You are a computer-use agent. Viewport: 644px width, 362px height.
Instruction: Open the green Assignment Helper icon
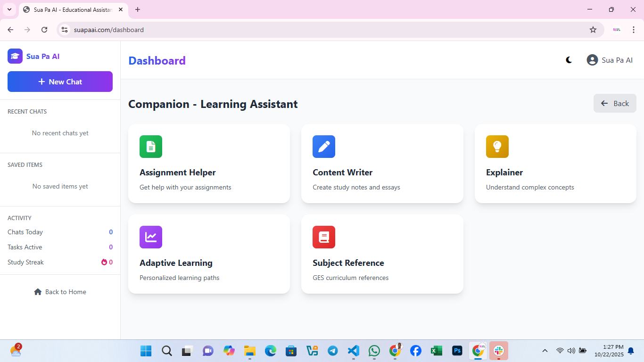(x=151, y=147)
